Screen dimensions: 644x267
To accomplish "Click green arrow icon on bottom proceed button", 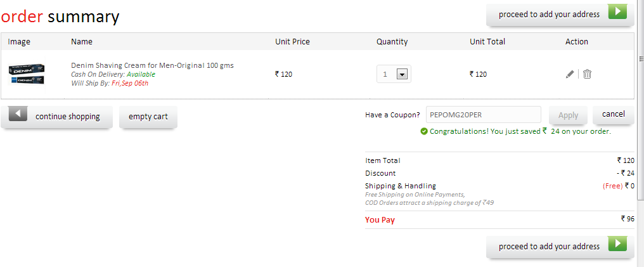I will [x=617, y=244].
